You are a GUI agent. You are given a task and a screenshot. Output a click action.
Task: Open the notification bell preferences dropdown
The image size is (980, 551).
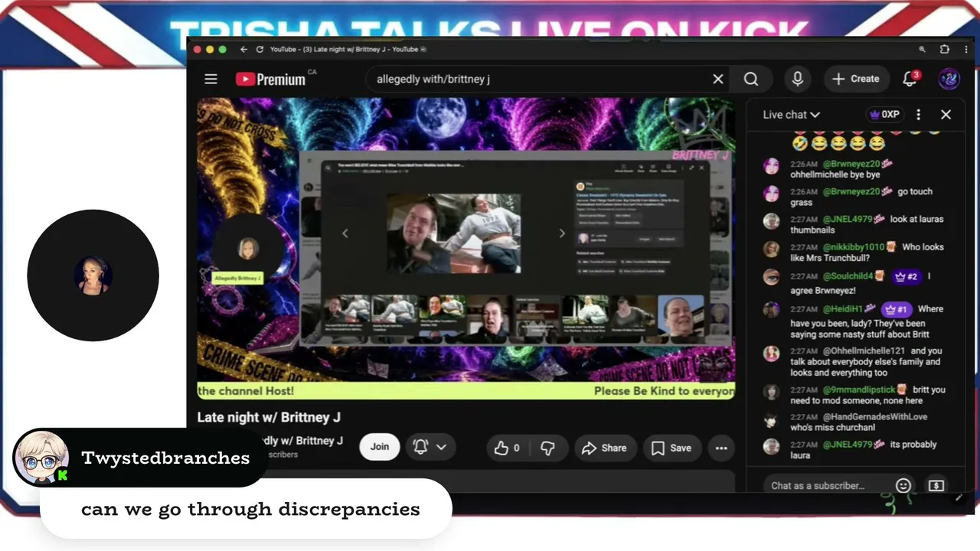point(430,447)
